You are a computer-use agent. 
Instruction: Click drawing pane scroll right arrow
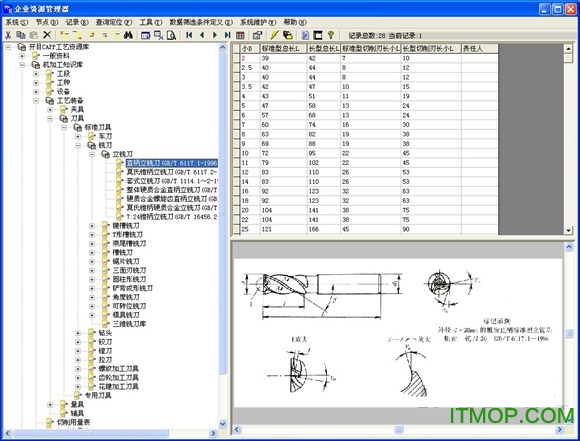[559, 430]
